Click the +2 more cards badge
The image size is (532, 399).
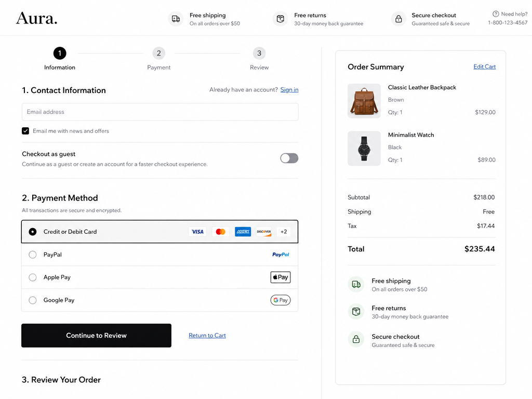(284, 232)
